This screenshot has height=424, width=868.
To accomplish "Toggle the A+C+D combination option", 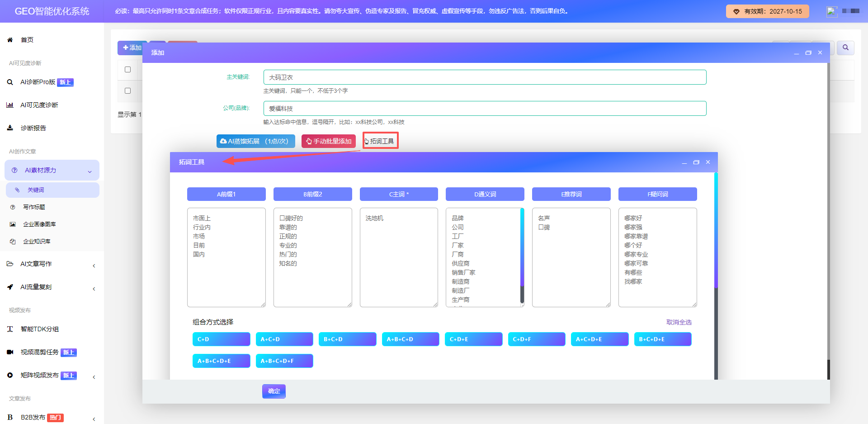I will tap(284, 339).
